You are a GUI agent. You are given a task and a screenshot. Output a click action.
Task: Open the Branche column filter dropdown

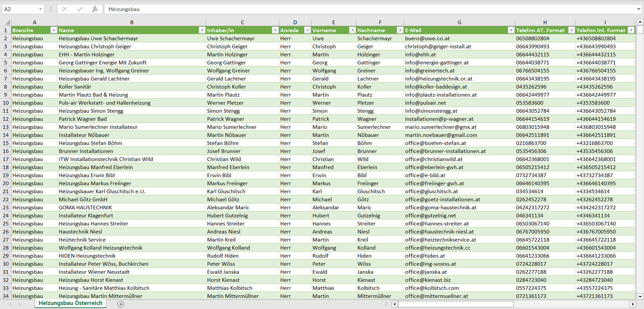pyautogui.click(x=53, y=30)
